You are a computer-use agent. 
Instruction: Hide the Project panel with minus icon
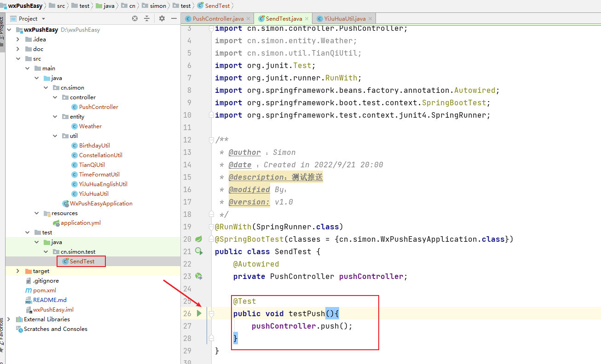[174, 18]
